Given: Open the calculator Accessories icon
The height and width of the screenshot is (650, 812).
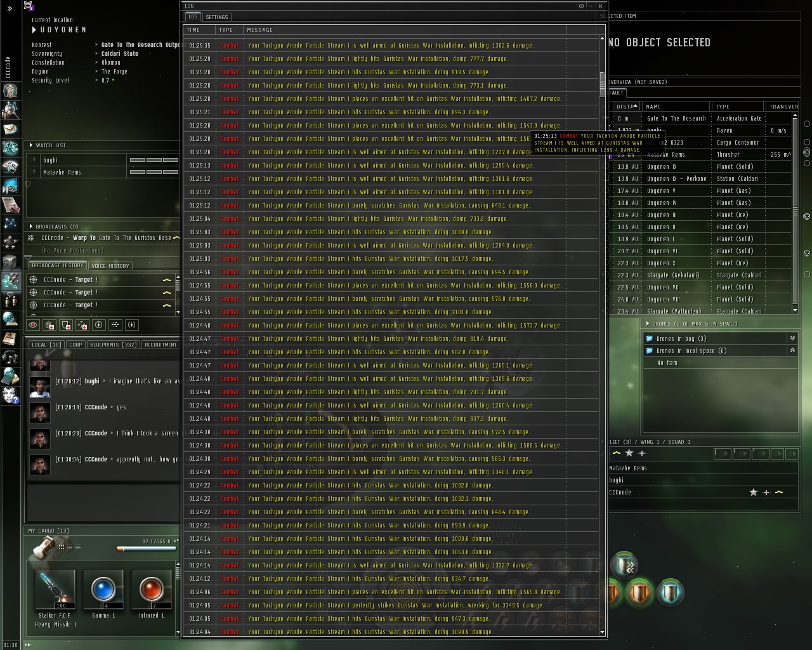Looking at the screenshot, I should [10, 376].
